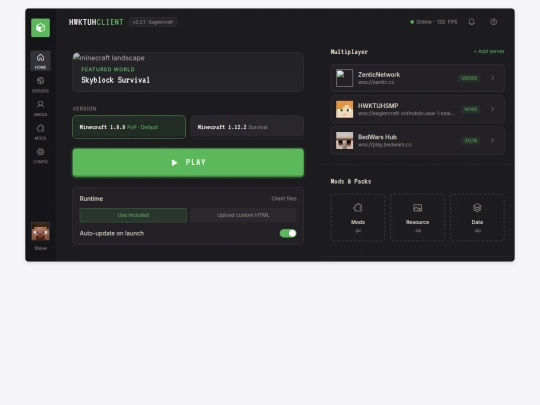540x405 pixels.
Task: Choose Upload custom HTML option
Action: [x=243, y=215]
